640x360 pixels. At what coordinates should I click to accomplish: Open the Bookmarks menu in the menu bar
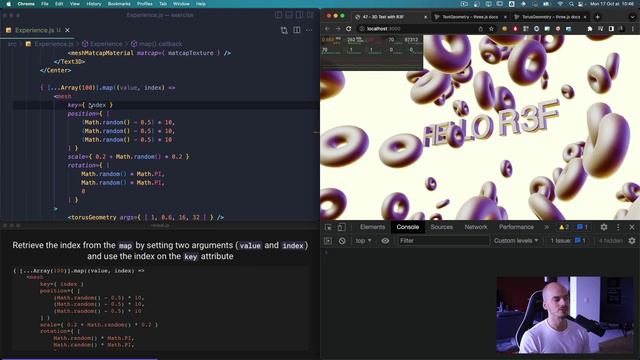click(119, 4)
